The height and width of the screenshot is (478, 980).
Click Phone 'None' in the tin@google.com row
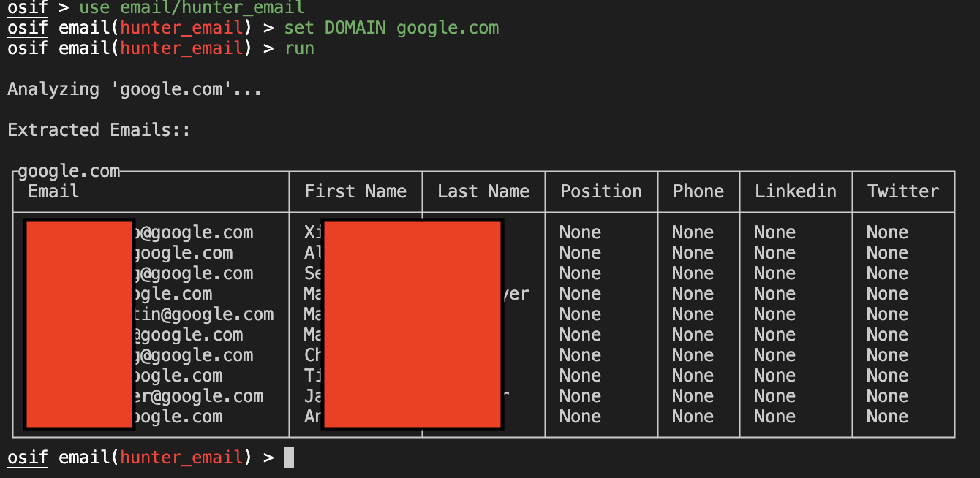point(693,314)
